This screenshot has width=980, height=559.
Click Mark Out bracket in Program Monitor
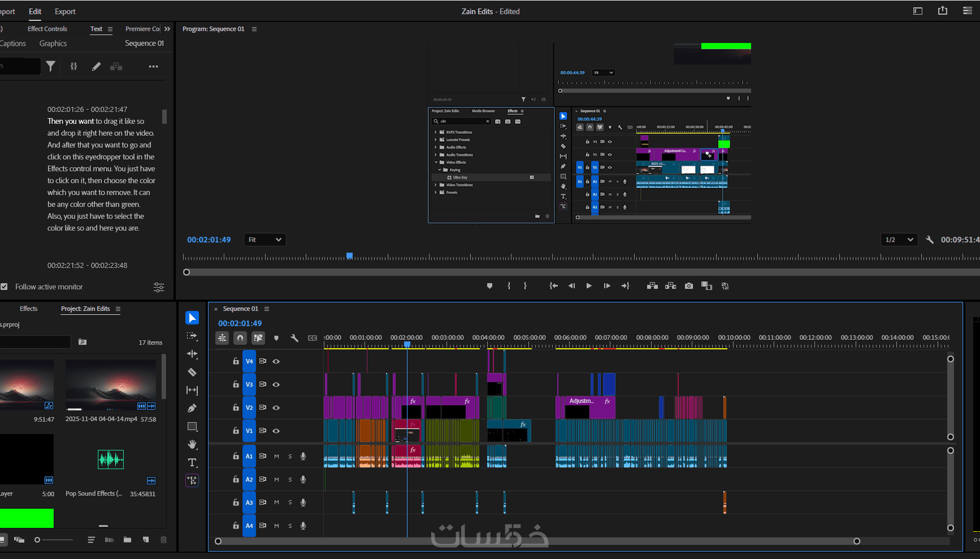(525, 286)
